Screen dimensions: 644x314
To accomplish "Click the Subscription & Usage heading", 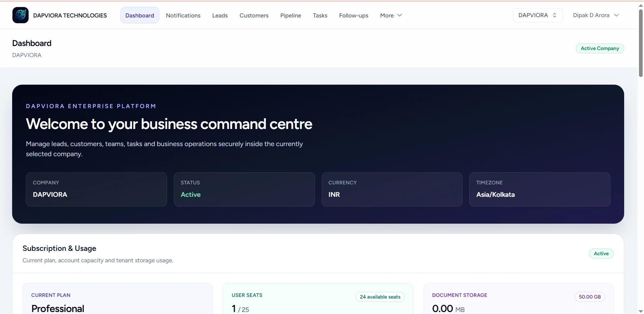I will click(59, 248).
